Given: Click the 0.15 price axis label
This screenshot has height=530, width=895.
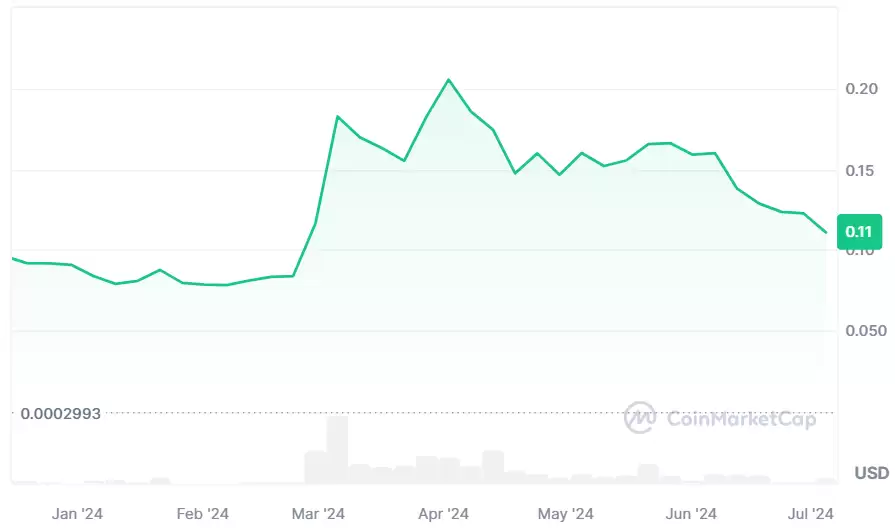Looking at the screenshot, I should click(x=861, y=170).
